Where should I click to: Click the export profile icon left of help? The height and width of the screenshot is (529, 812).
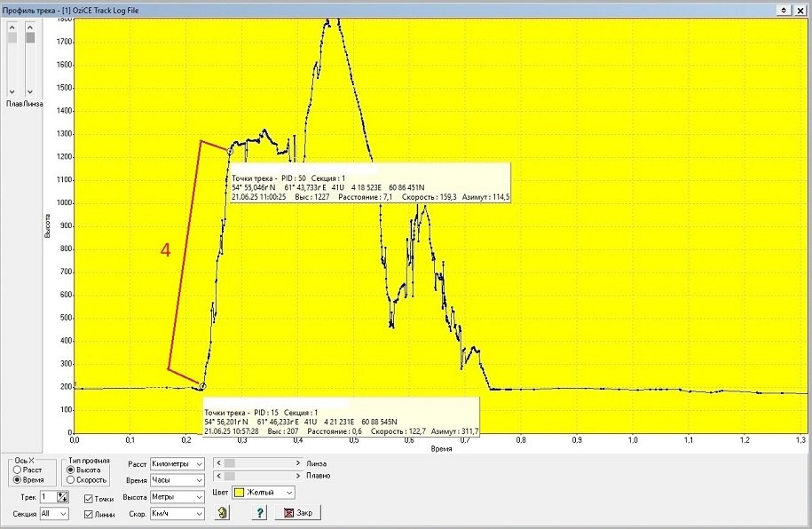(x=222, y=512)
